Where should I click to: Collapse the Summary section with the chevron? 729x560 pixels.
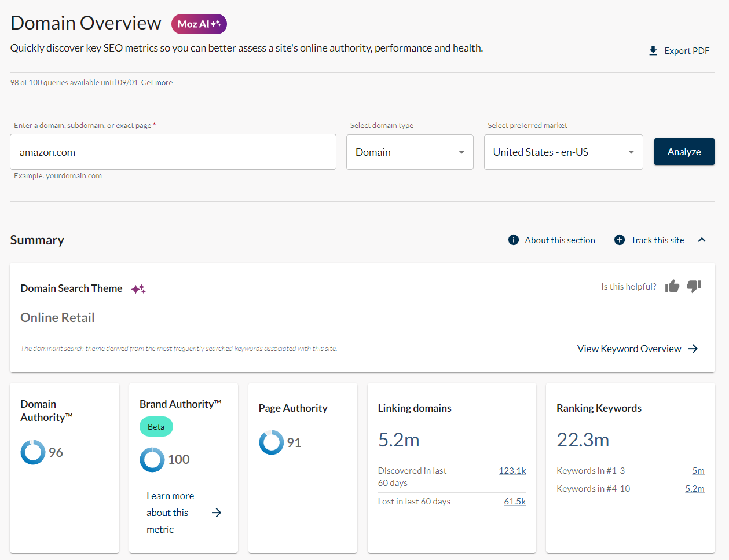(702, 240)
